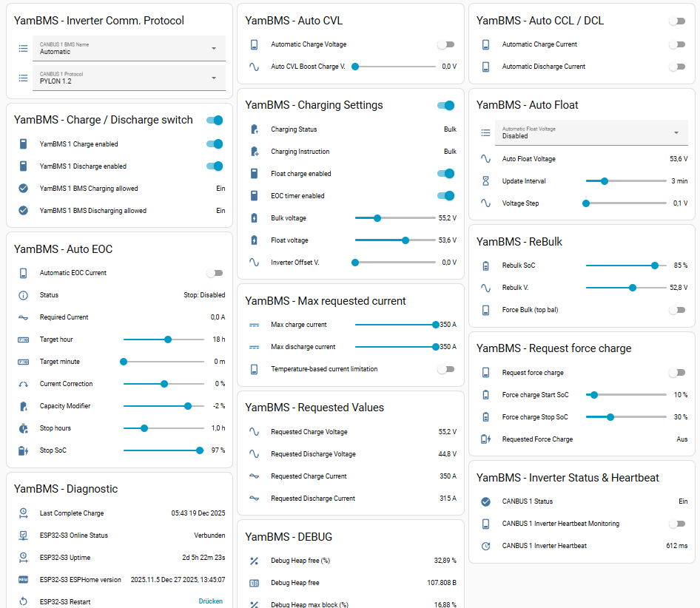Viewport: 700px width, 608px height.
Task: Click the CANBUS 1 Inverter Heartbeat icon
Action: click(485, 546)
